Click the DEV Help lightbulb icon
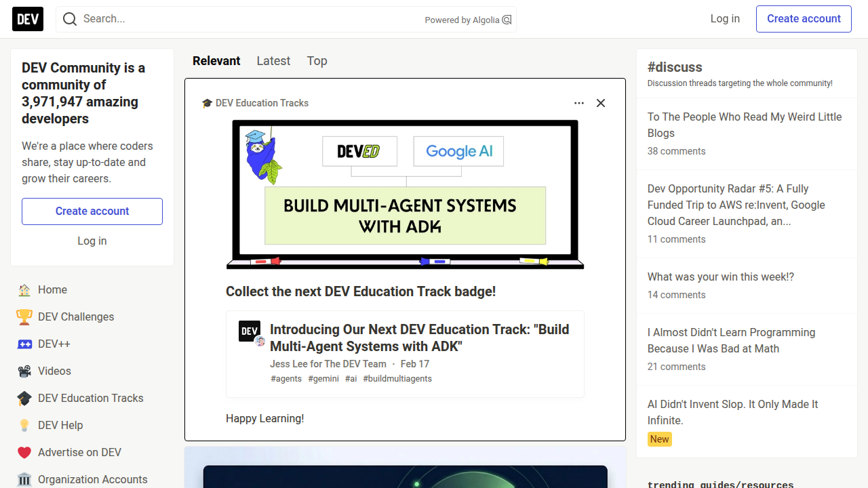868x488 pixels. [x=24, y=426]
